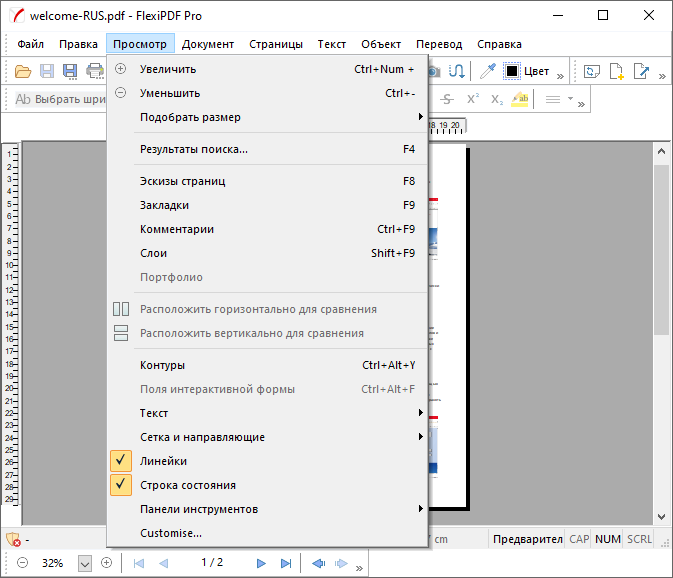The height and width of the screenshot is (578, 673).
Task: Toggle the Линейки rulers checkmark
Action: coord(268,461)
